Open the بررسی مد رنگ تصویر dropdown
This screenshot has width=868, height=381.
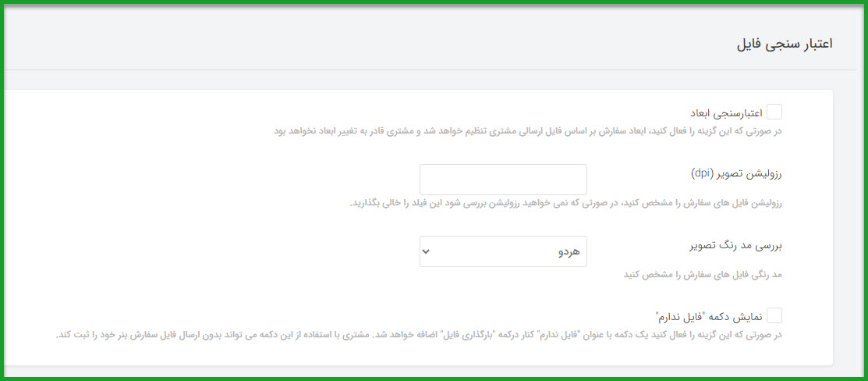pyautogui.click(x=503, y=251)
